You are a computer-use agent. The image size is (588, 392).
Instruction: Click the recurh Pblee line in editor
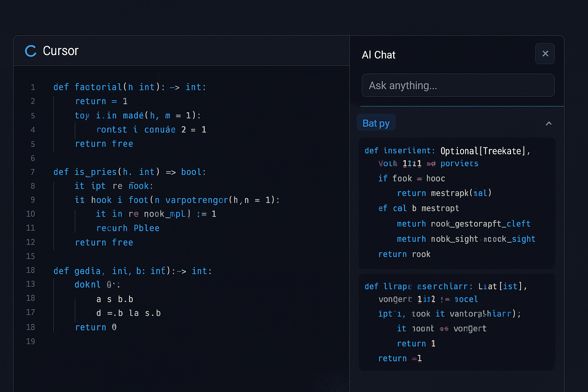click(x=128, y=228)
